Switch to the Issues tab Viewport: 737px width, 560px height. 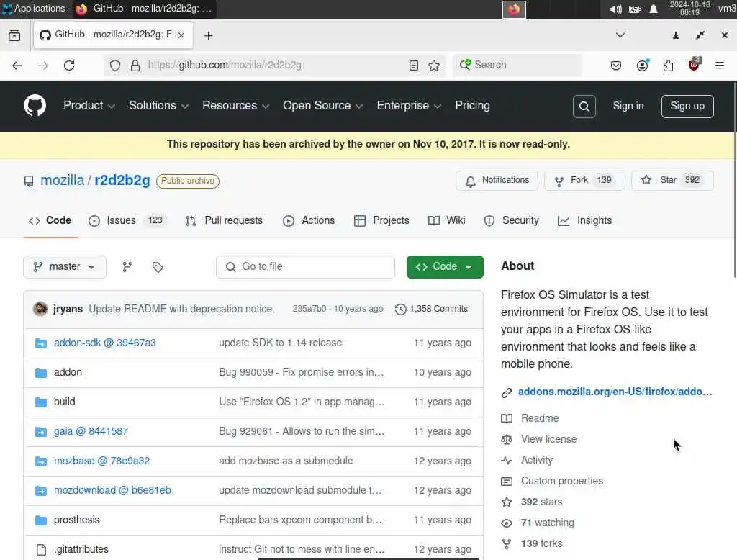[x=127, y=220]
